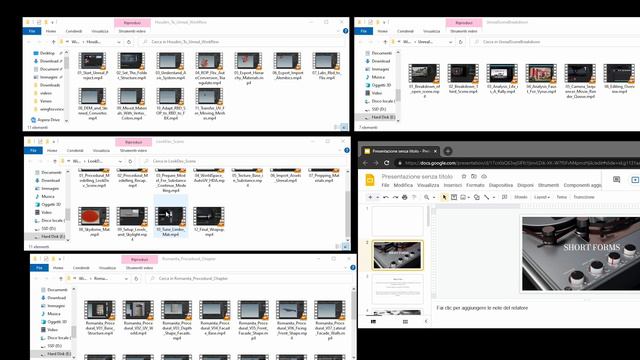
Task: Select the line tool in Slides toolbar
Action: (x=487, y=197)
